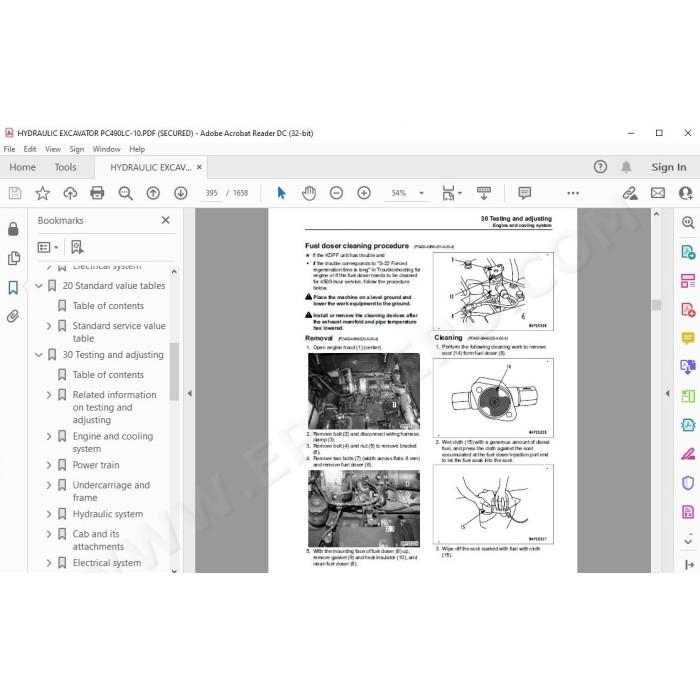Image resolution: width=700 pixels, height=700 pixels.
Task: Open the Edit menu
Action: (x=30, y=149)
